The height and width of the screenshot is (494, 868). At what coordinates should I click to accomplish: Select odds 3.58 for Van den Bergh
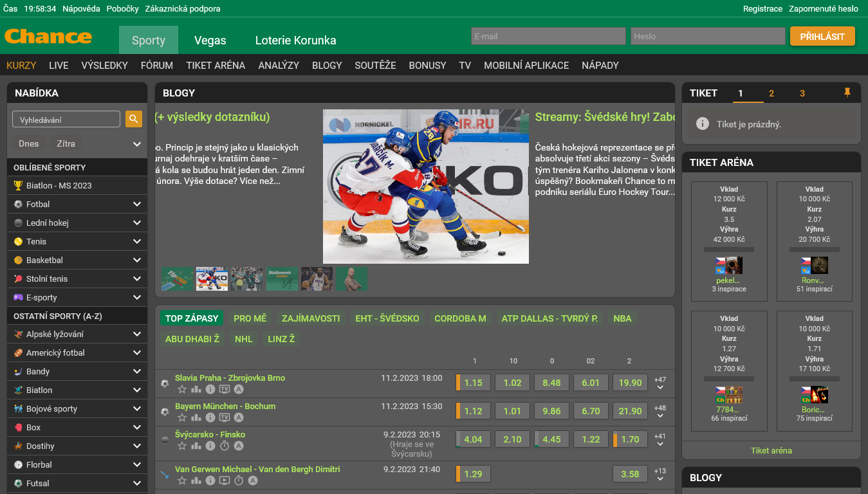point(630,474)
